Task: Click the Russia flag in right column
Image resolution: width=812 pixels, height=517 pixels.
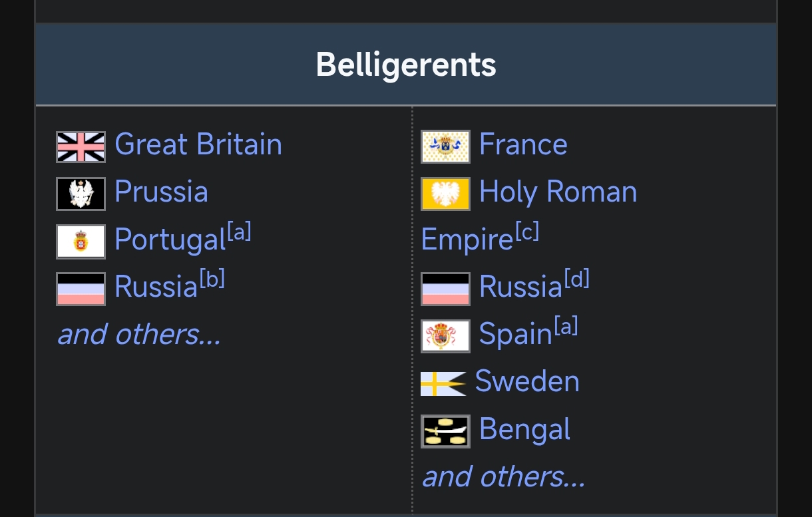Action: point(445,289)
